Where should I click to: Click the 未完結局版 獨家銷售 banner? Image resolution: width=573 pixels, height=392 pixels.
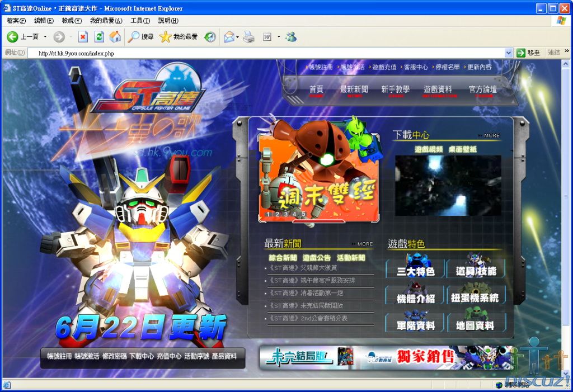[386, 357]
